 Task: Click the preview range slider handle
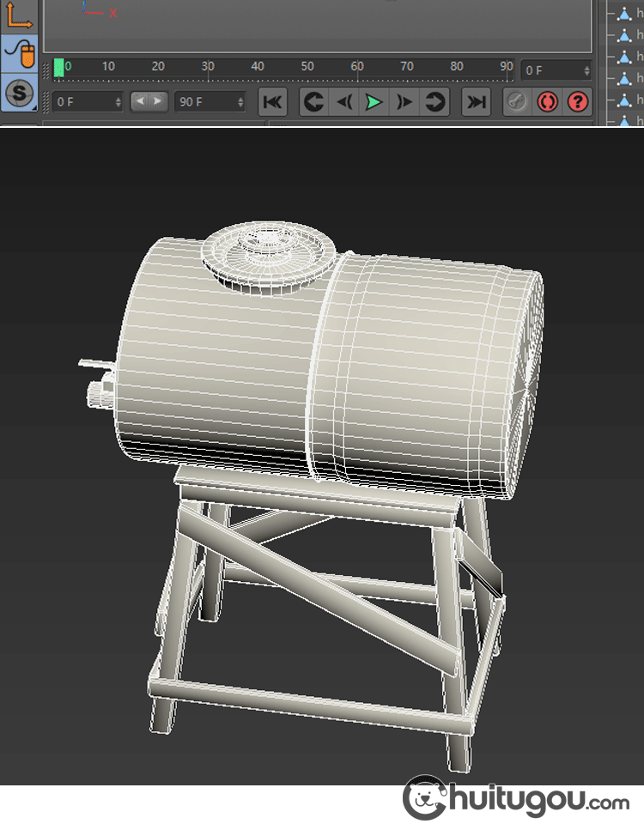coord(149,102)
